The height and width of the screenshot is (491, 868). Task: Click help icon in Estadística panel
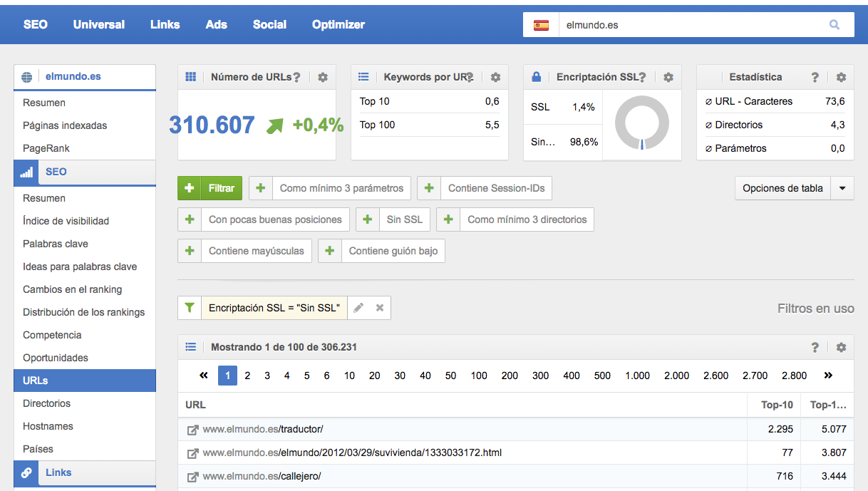click(x=815, y=77)
